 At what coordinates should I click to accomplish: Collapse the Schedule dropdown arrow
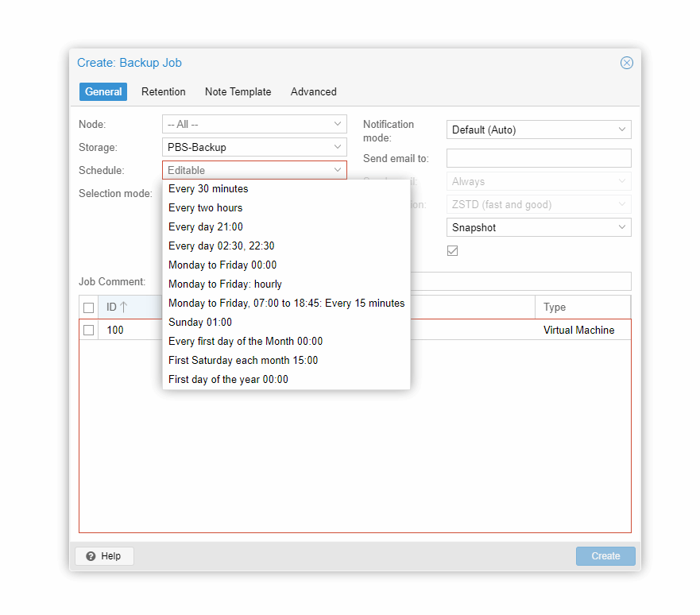tap(338, 170)
